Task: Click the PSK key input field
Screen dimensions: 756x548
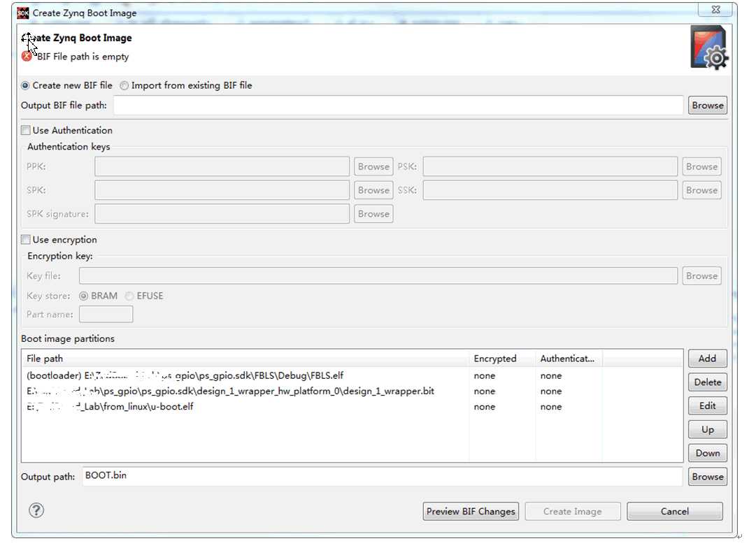Action: click(550, 166)
